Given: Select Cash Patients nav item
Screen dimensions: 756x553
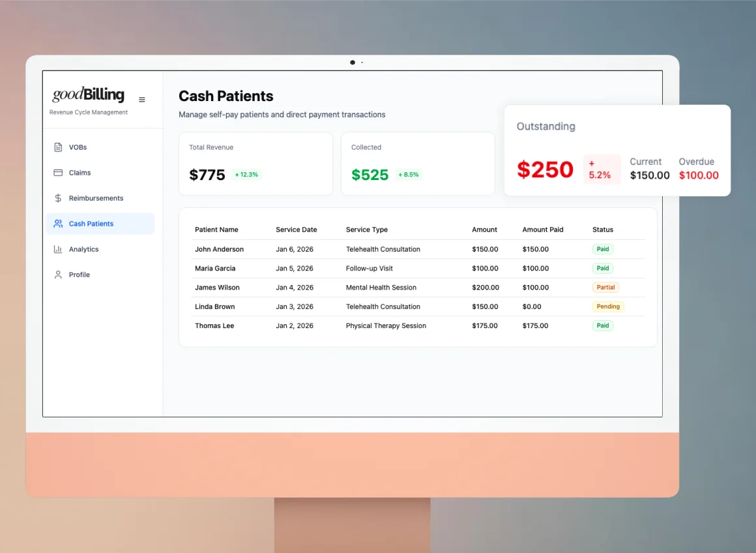Looking at the screenshot, I should (100, 224).
